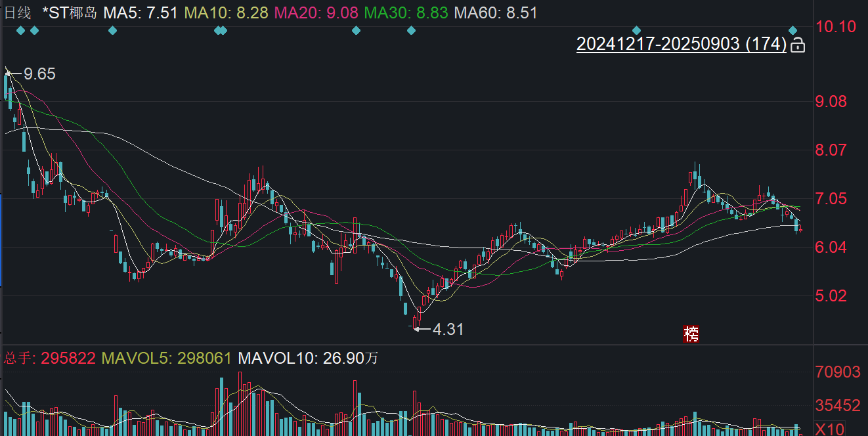Viewport: 868px width, 436px height.
Task: Click the diamond event marker above lock icon
Action: click(x=792, y=30)
